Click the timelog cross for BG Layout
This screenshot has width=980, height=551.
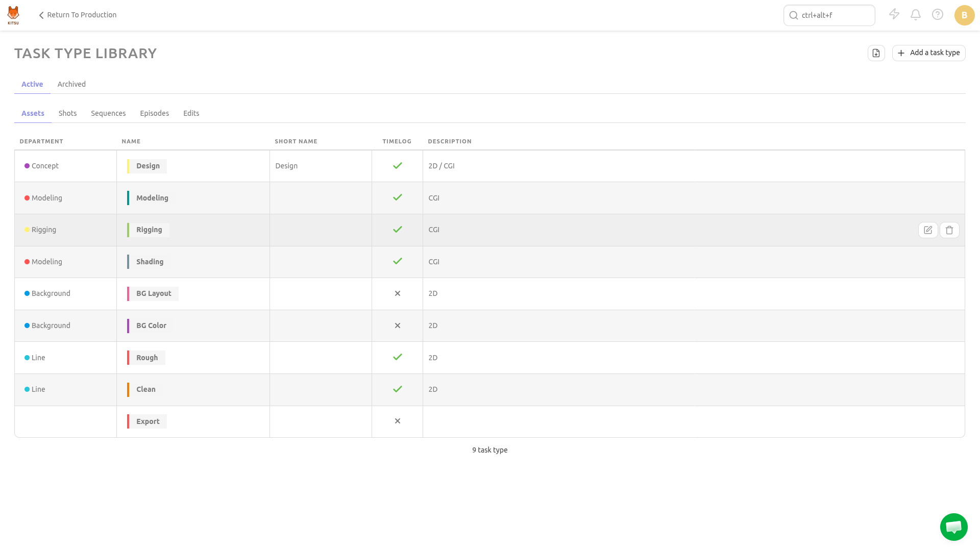pos(398,293)
